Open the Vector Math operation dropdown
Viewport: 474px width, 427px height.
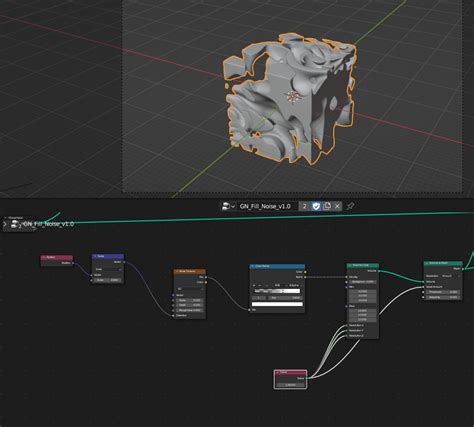click(108, 269)
